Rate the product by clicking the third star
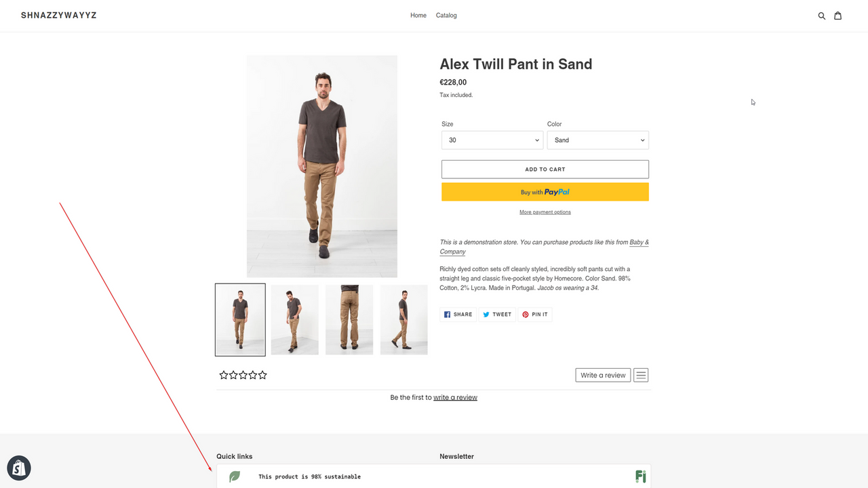Screen dimensions: 868x488 [x=243, y=374]
